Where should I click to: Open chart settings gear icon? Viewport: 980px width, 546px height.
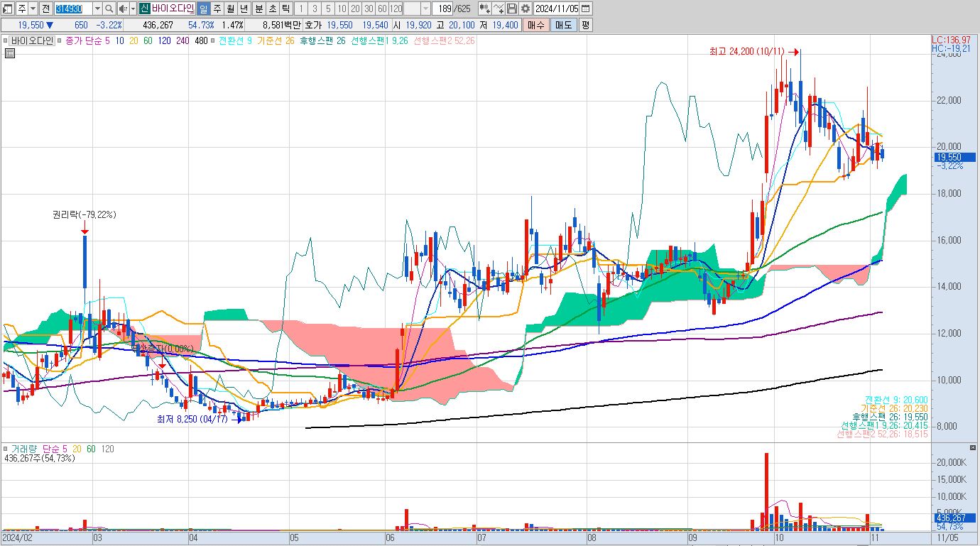click(526, 9)
